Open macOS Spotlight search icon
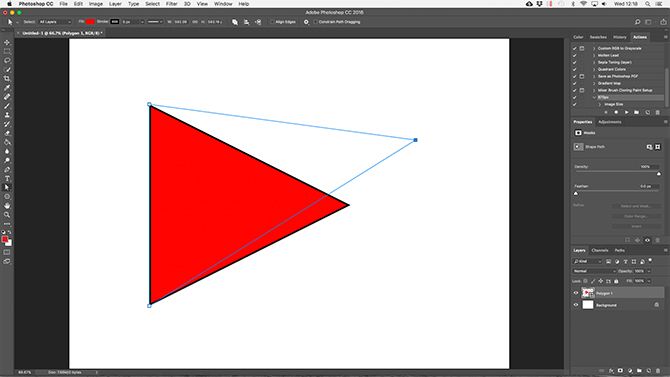This screenshot has width=670, height=377. point(648,4)
